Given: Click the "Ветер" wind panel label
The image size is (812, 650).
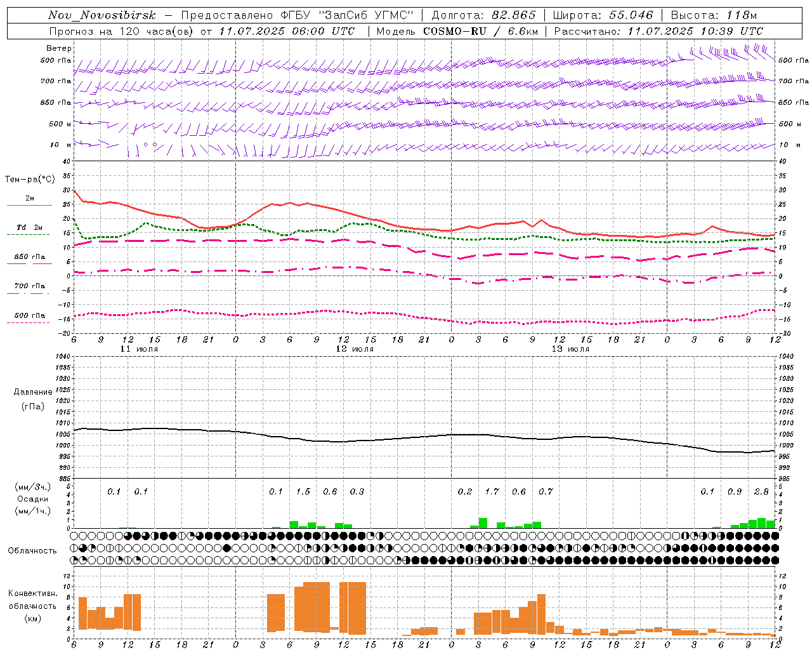Looking at the screenshot, I should click(x=59, y=48).
